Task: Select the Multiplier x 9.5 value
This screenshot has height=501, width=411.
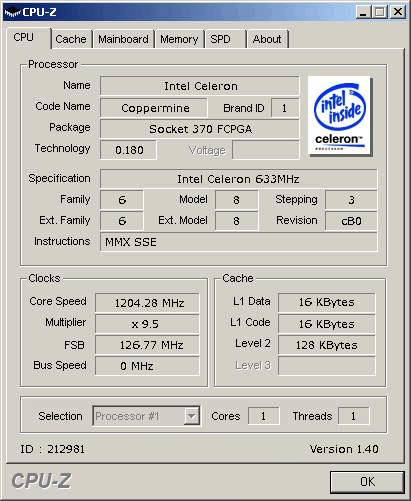Action: click(x=147, y=324)
